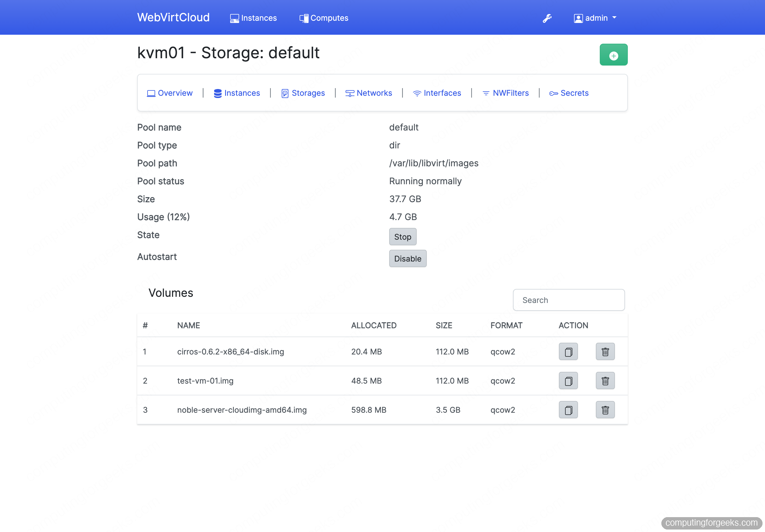Click the FORMAT column header
The image size is (765, 532).
pyautogui.click(x=506, y=325)
